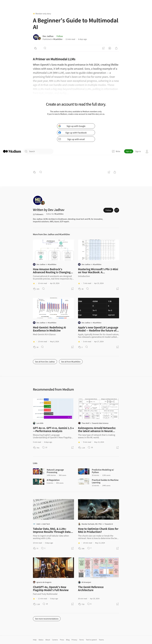Clap for the article in top toolbar
This screenshot has width=152, height=644.
click(35, 48)
